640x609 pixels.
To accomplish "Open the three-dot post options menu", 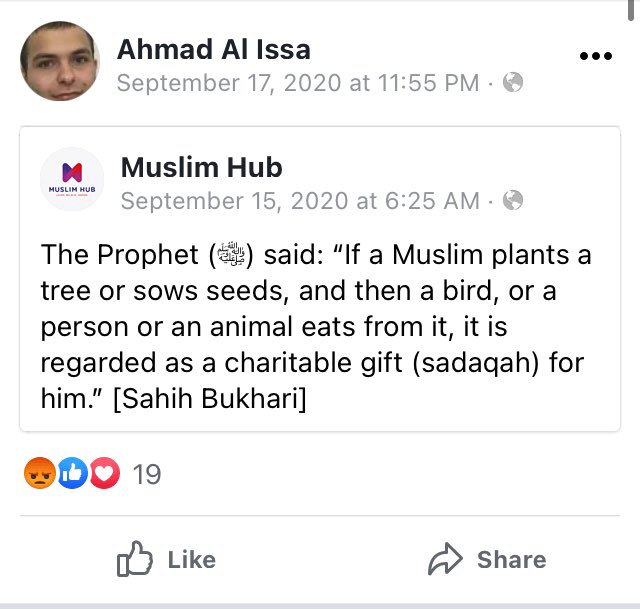I will [x=596, y=56].
